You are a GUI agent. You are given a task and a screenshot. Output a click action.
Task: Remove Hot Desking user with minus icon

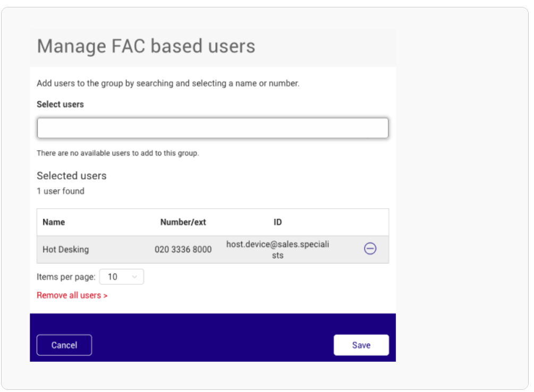[370, 249]
